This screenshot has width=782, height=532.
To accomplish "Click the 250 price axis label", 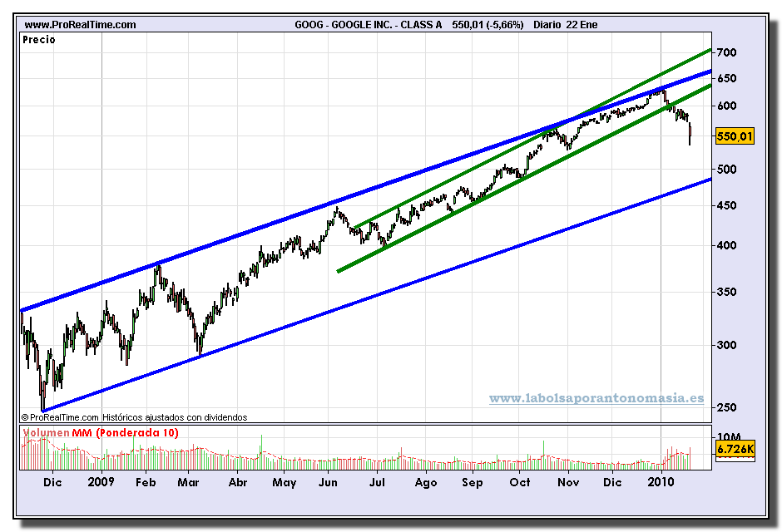I will point(726,407).
